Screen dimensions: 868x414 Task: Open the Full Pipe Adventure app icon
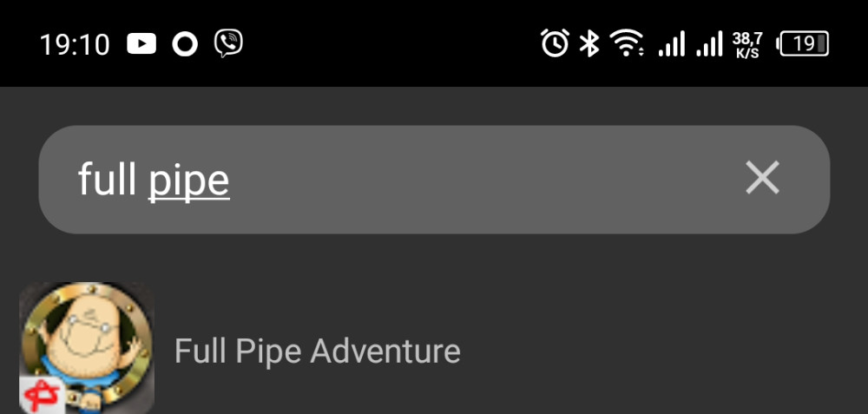(87, 347)
